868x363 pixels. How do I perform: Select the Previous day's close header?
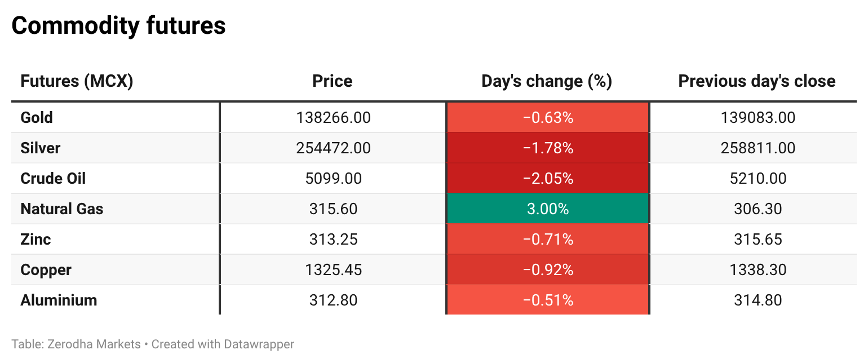[756, 81]
